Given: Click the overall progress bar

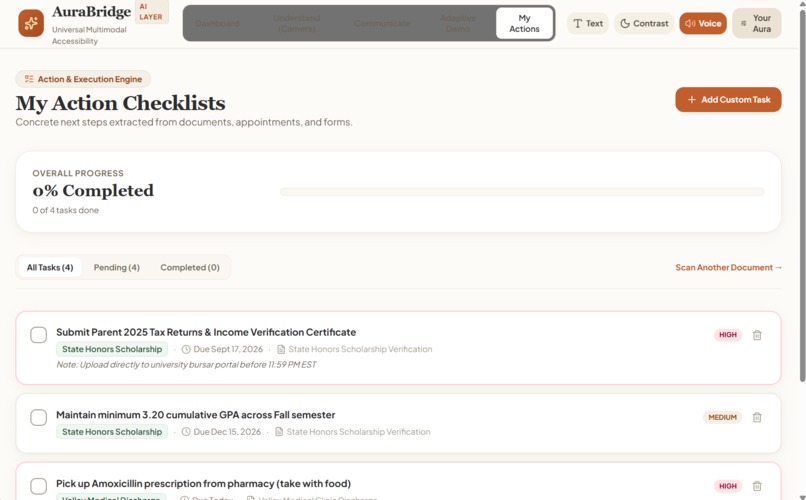Looking at the screenshot, I should (522, 192).
